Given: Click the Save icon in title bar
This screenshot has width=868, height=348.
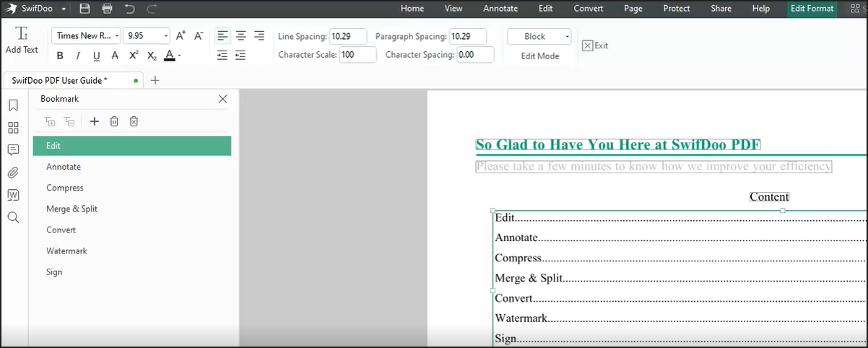Looking at the screenshot, I should pyautogui.click(x=84, y=9).
